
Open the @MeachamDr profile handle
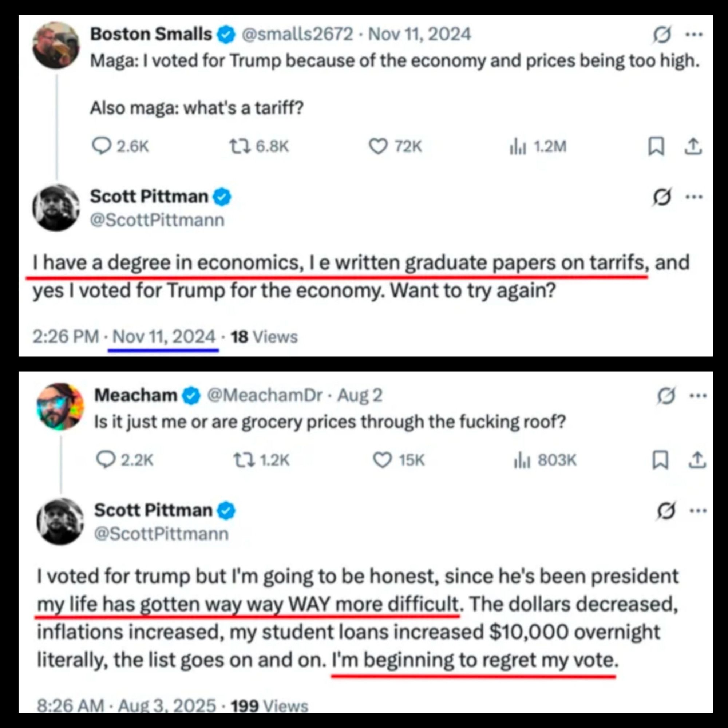(265, 395)
